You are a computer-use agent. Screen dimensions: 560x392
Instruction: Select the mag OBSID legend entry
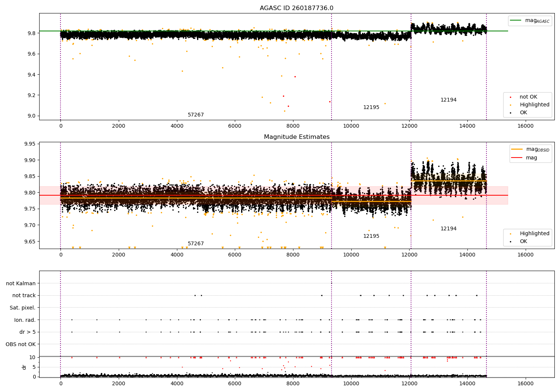click(531, 149)
